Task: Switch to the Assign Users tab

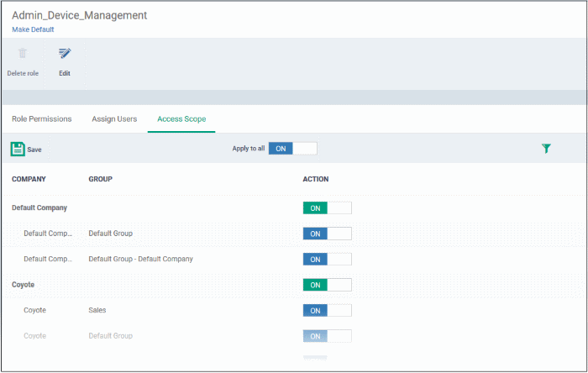Action: [x=114, y=118]
